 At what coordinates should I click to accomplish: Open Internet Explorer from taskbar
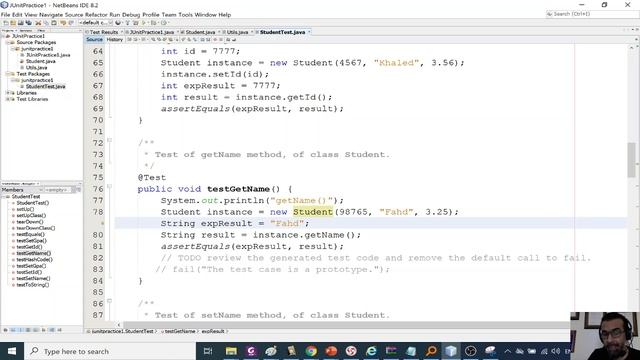click(x=371, y=351)
